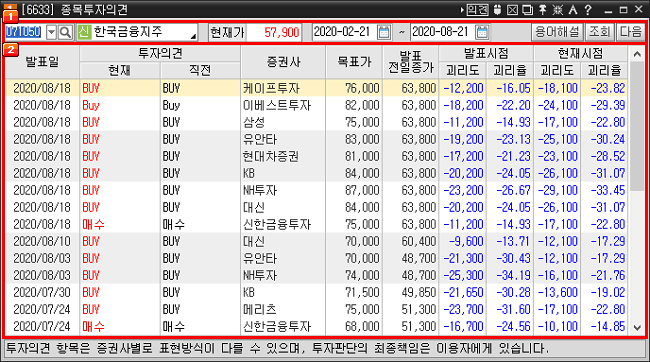The width and height of the screenshot is (650, 362).
Task: Open the start date calendar picker
Action: pos(384,32)
